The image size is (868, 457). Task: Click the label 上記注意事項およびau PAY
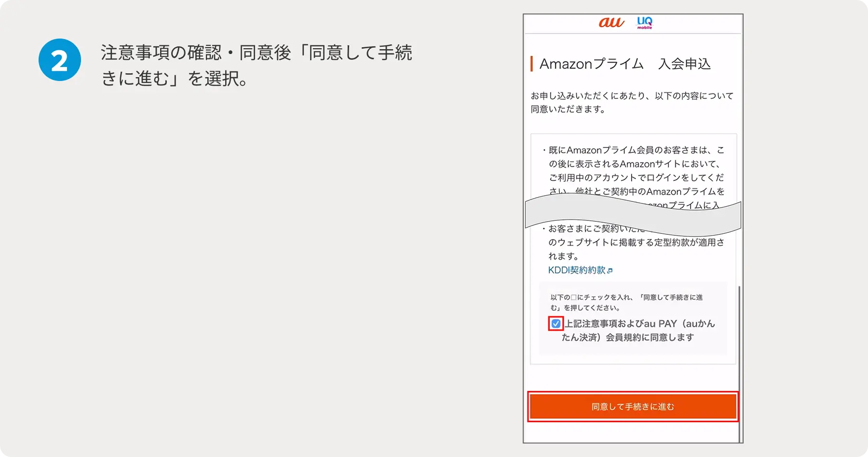(639, 323)
